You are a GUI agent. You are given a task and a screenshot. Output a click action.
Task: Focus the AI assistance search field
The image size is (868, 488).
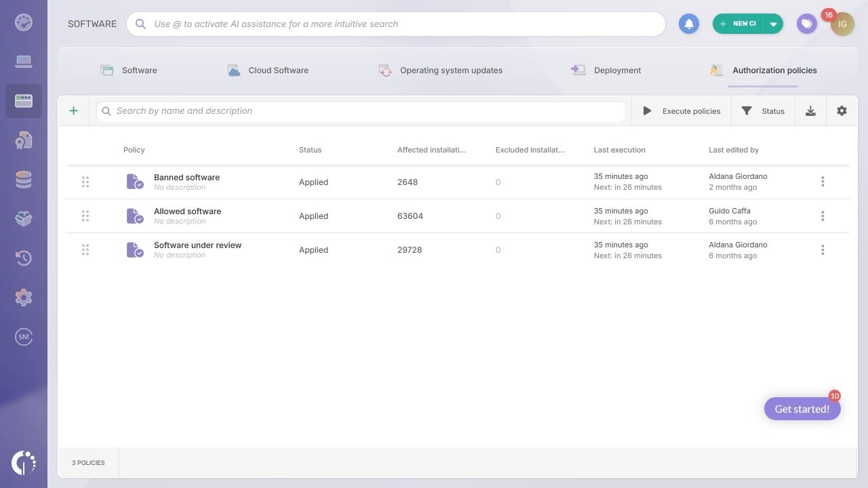pos(396,24)
